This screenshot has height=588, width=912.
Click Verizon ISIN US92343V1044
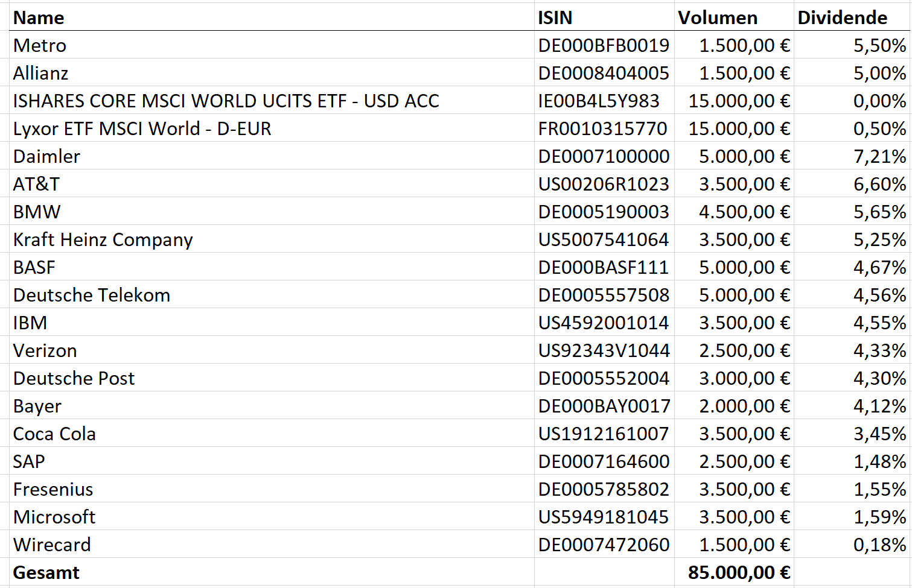604,350
